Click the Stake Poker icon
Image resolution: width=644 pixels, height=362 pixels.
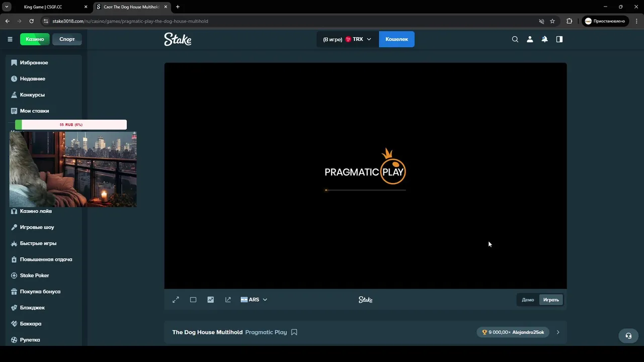14,276
